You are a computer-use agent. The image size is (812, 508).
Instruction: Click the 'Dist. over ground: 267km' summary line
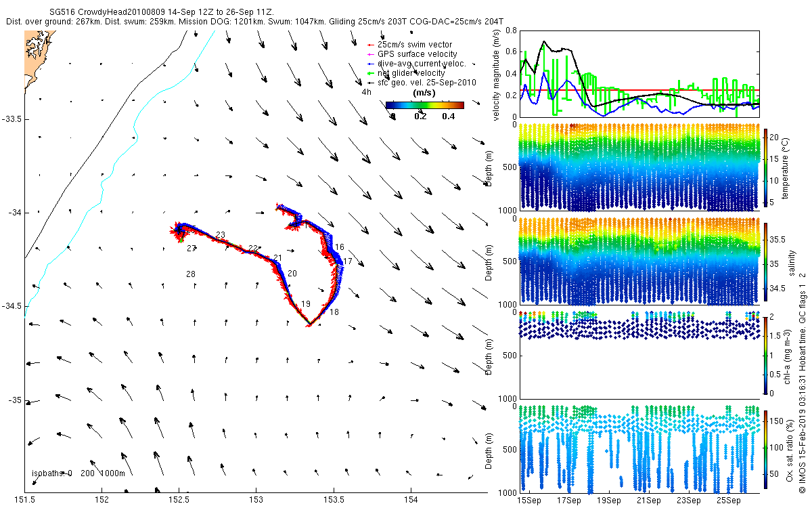click(253, 22)
